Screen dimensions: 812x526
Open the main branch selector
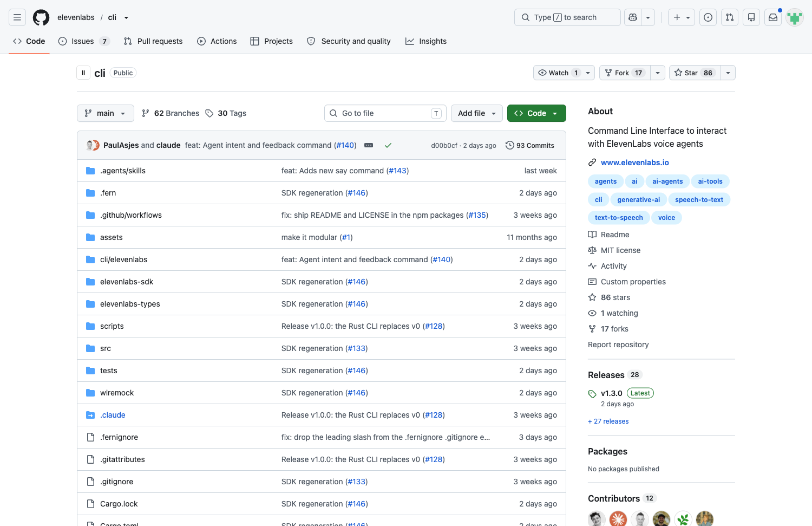coord(106,113)
